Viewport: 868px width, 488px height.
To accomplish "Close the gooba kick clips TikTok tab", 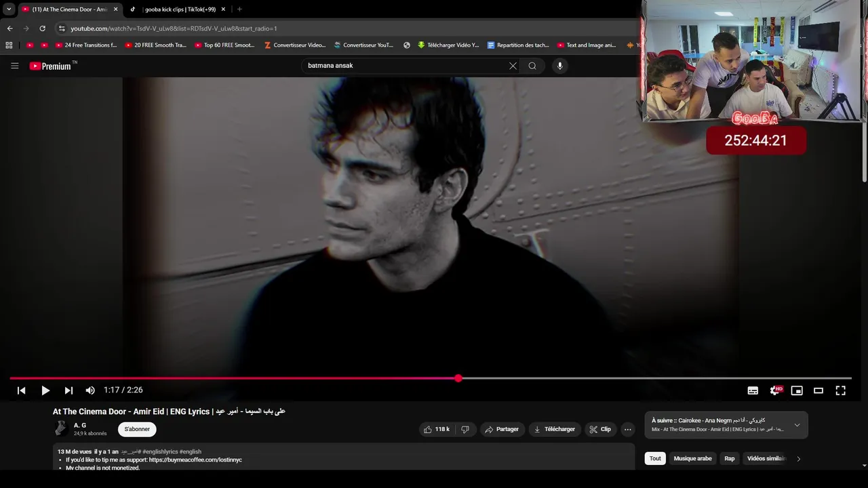I will point(223,9).
